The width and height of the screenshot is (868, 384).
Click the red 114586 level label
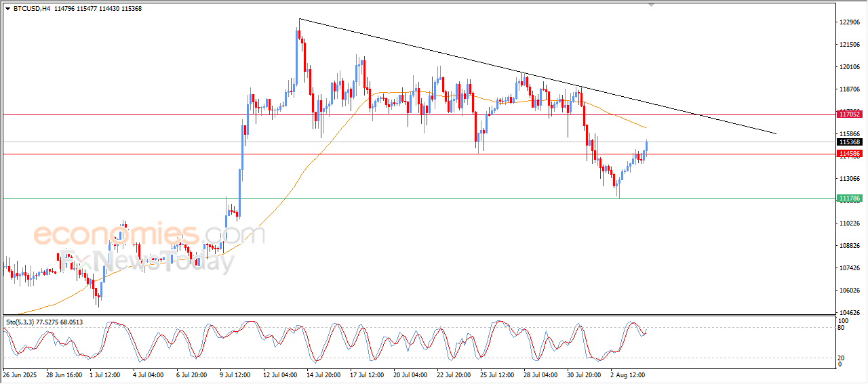click(850, 154)
